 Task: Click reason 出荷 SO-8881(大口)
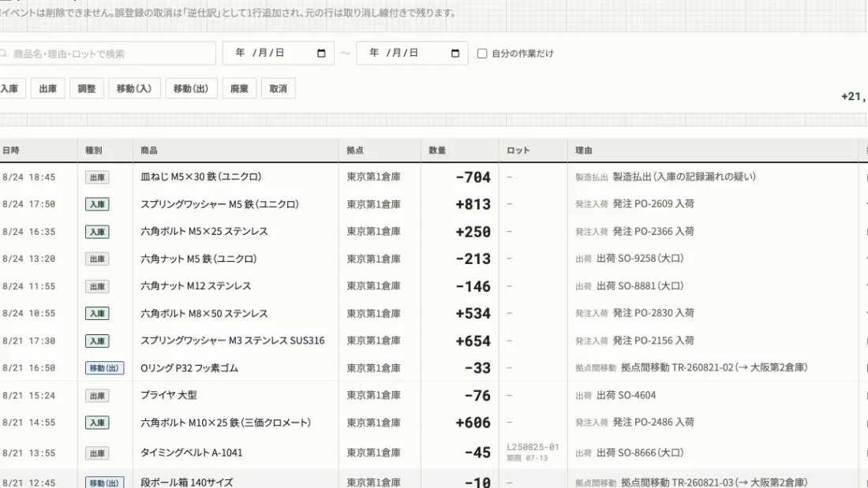click(640, 286)
